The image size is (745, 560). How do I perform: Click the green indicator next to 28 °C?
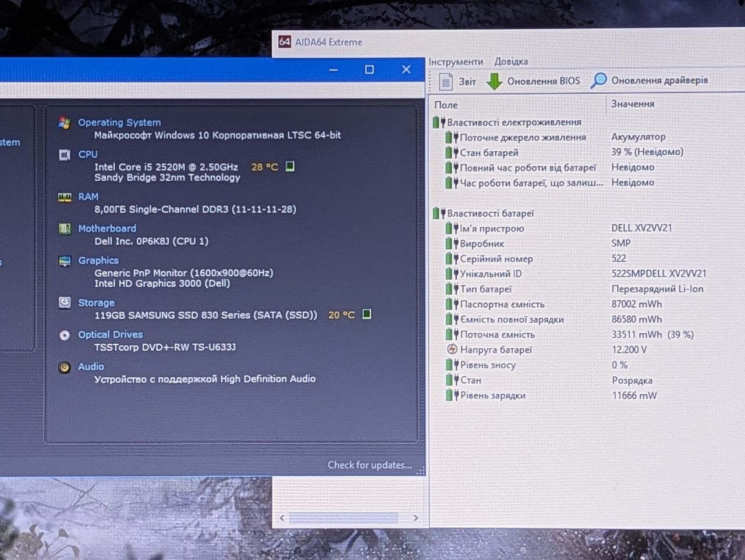click(290, 166)
